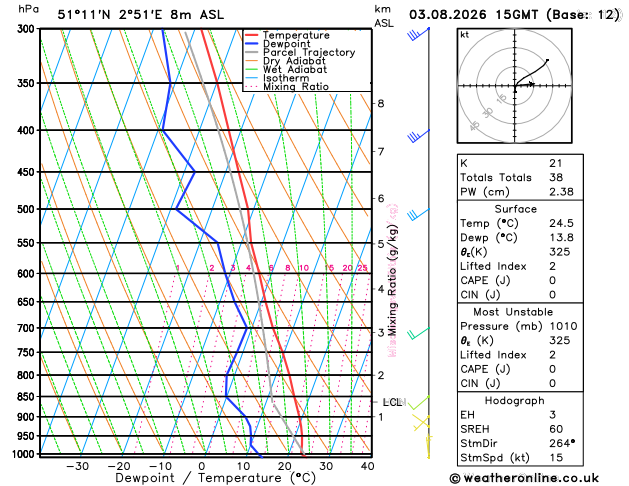The width and height of the screenshot is (629, 486).
Task: Click the coordinates title '51°11'N 2°51'E 8m ASL'
Action: click(x=140, y=15)
